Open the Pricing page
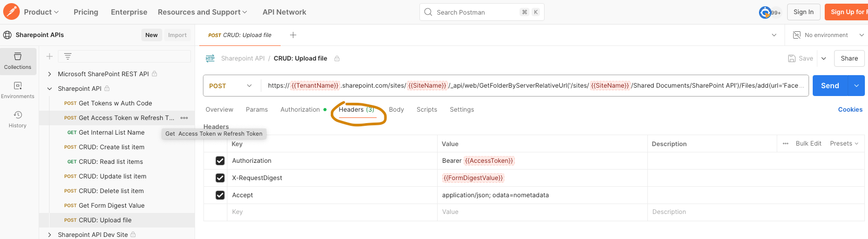868x239 pixels. [x=86, y=12]
